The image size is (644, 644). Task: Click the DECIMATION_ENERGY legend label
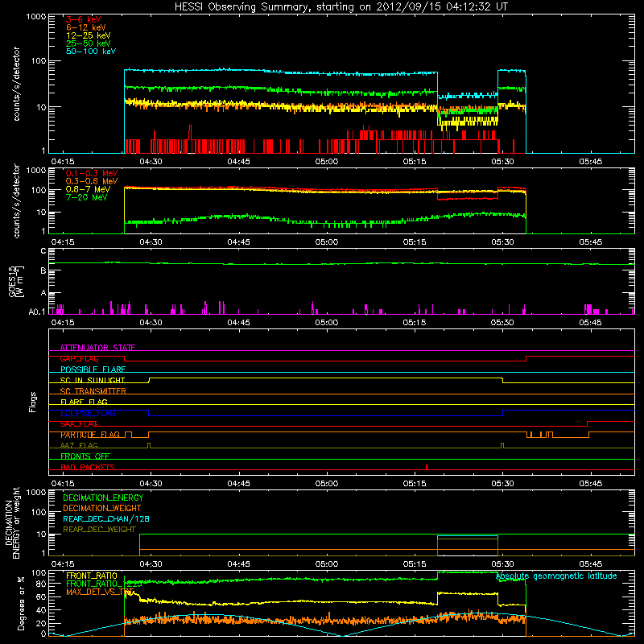click(103, 497)
